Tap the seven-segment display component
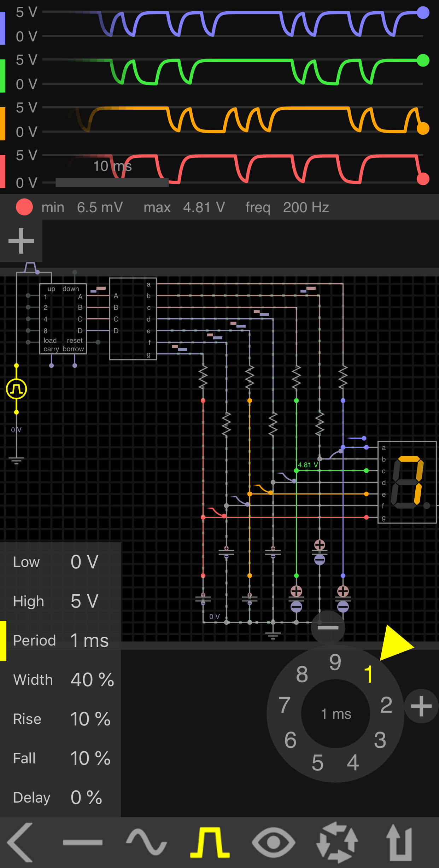Viewport: 439px width, 868px height. click(407, 482)
